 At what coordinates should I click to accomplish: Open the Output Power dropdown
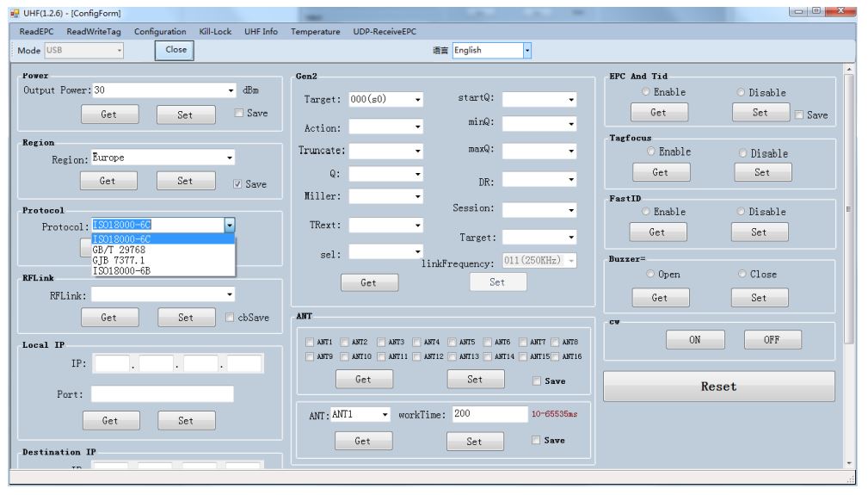point(231,90)
